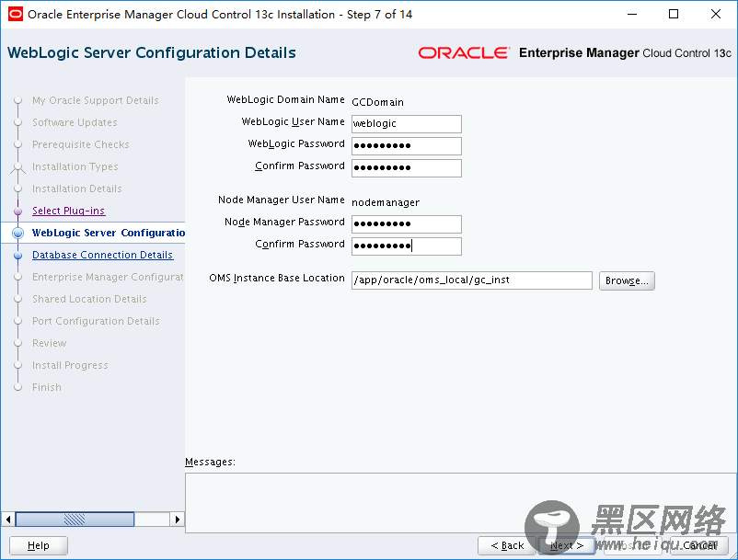Open the Browse... dialog for OMS location

click(627, 280)
